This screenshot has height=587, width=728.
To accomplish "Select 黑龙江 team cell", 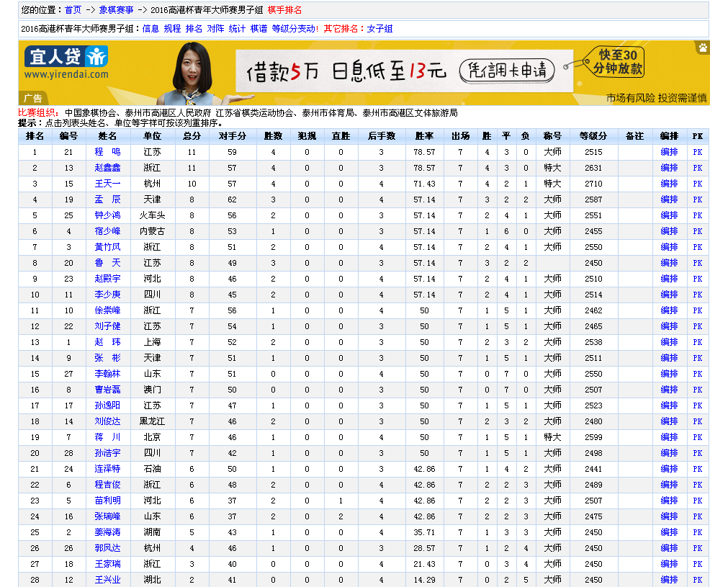I will click(152, 421).
